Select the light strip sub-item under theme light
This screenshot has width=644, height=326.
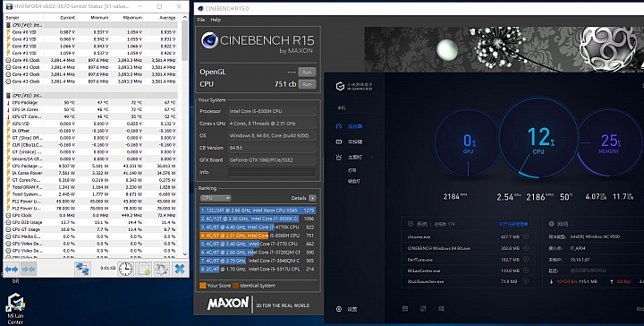pyautogui.click(x=352, y=170)
